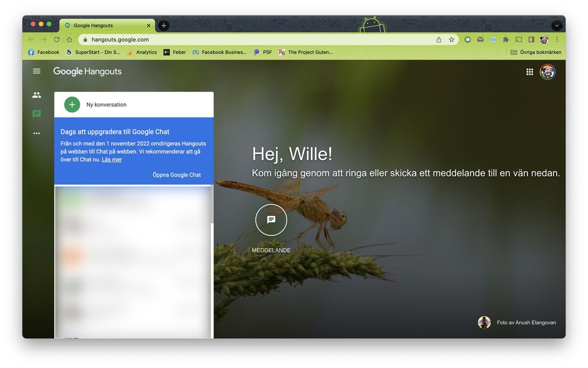Open Chrome's three-dot menu
The height and width of the screenshot is (368, 588).
pyautogui.click(x=557, y=40)
